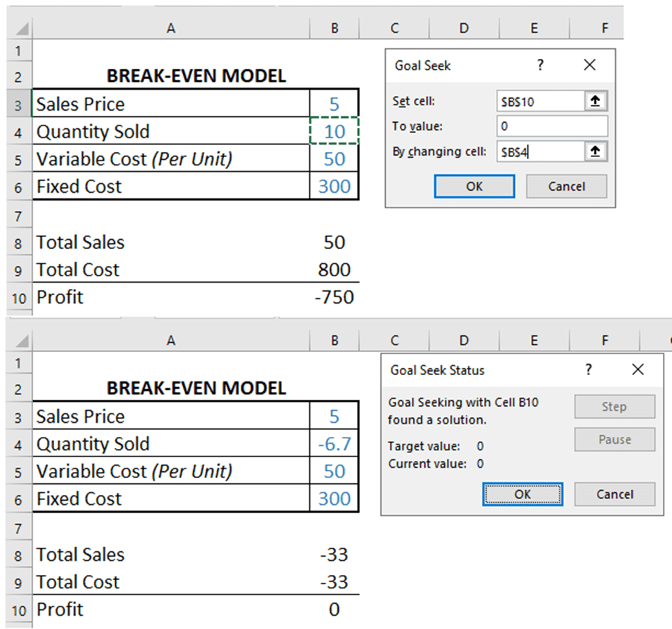Click OK in the Goal Seek dialog

[474, 187]
